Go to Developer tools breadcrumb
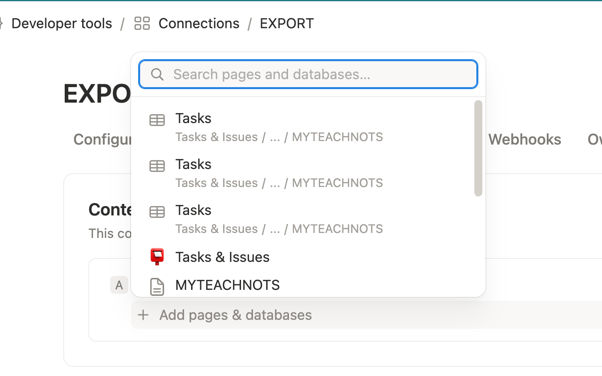The width and height of the screenshot is (602, 376). click(x=61, y=23)
